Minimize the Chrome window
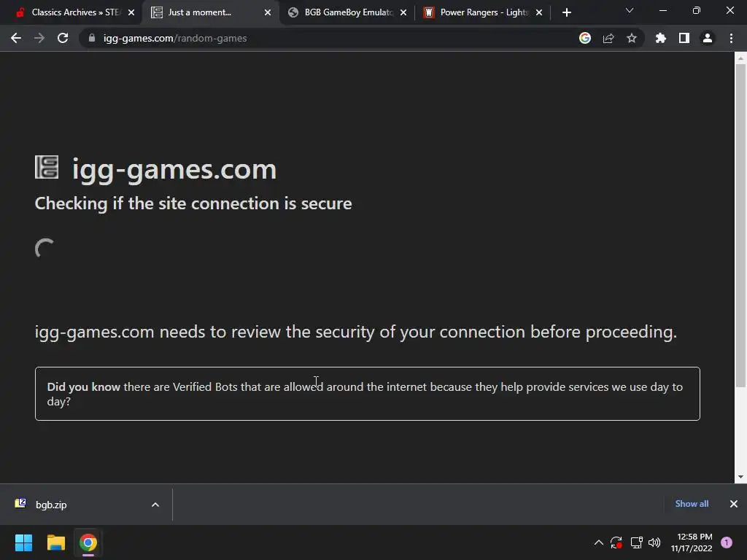Screen dimensions: 747x560 (x=662, y=10)
